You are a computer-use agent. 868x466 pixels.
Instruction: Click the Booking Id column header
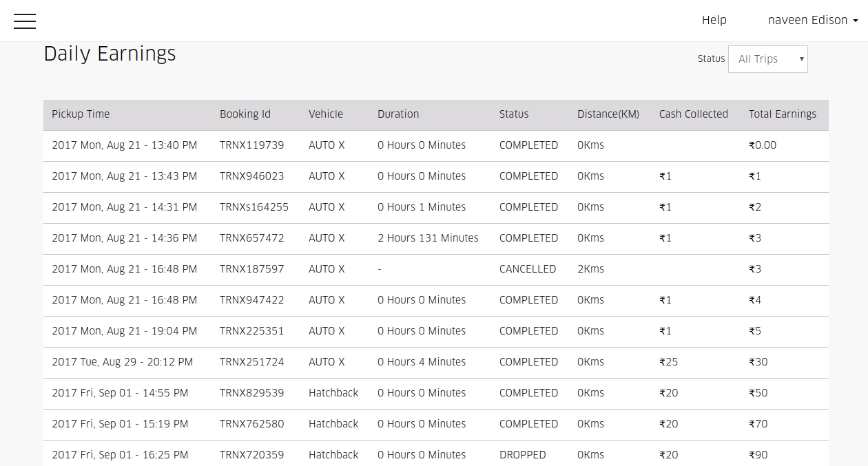(245, 114)
